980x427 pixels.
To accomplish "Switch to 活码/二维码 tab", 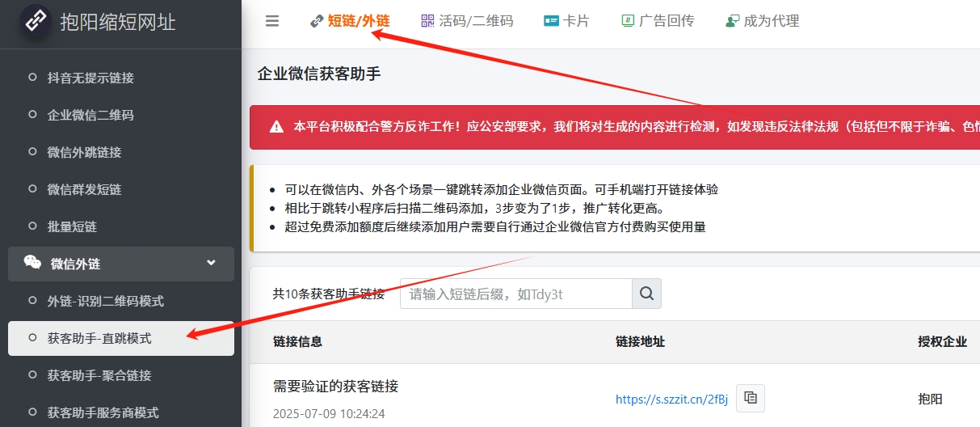I will pos(467,21).
